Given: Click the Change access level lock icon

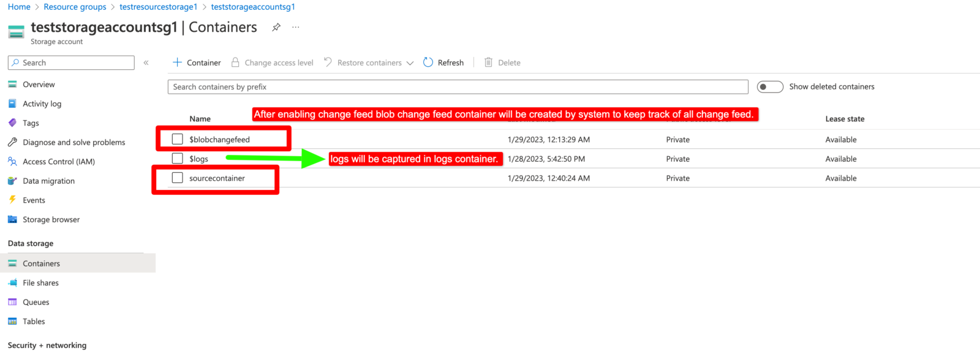Looking at the screenshot, I should [235, 62].
